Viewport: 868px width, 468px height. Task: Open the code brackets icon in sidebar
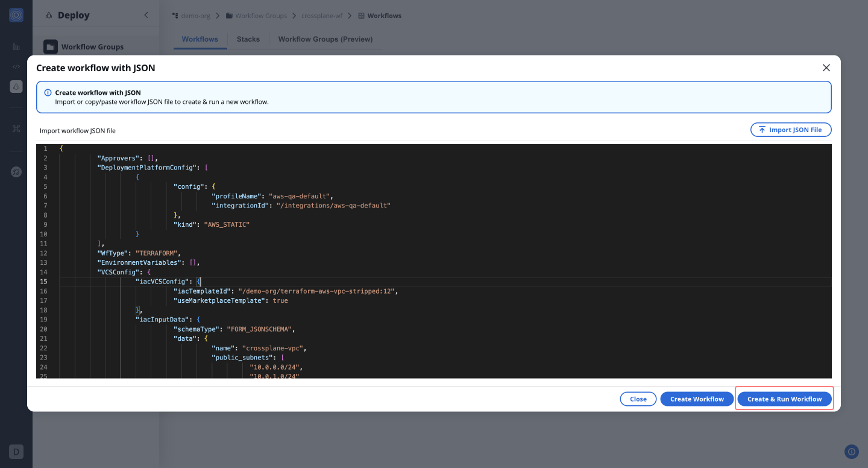(16, 66)
